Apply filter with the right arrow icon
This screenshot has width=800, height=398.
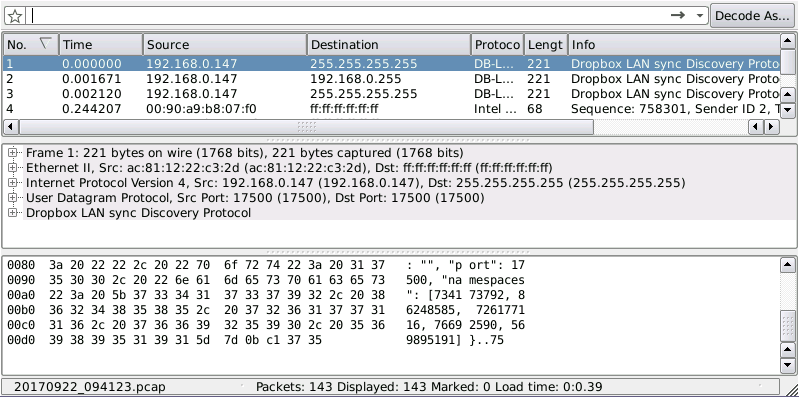(678, 15)
